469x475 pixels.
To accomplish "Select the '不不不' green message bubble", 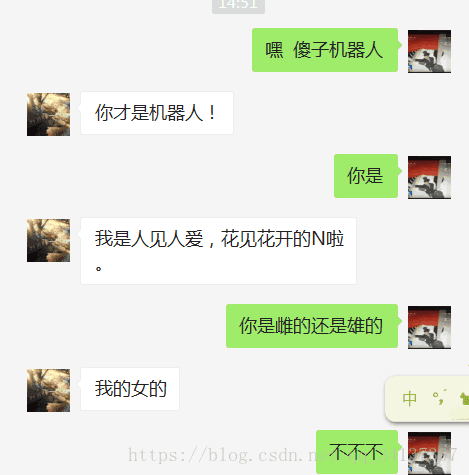I will (x=357, y=452).
